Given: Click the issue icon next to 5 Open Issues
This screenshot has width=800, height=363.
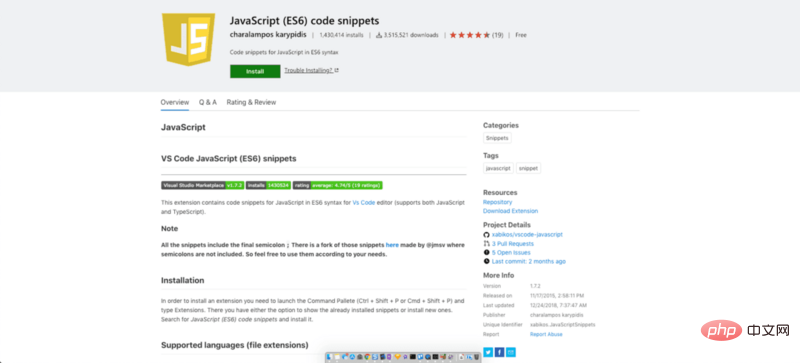Looking at the screenshot, I should click(x=486, y=252).
